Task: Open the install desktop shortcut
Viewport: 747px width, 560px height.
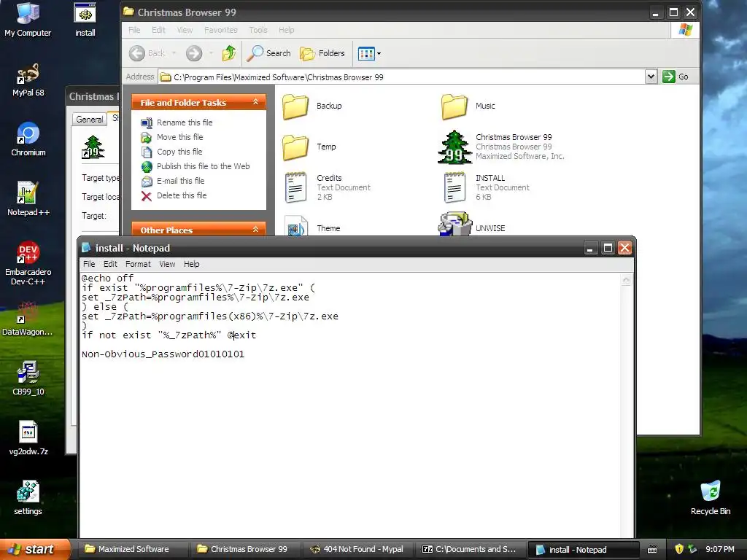Action: (85, 19)
